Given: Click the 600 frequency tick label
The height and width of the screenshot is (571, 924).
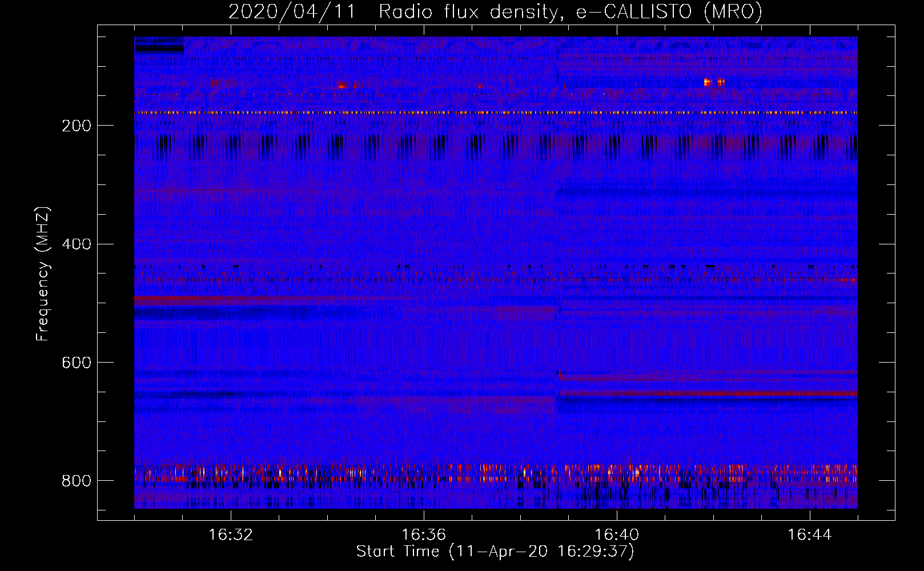Looking at the screenshot, I should click(x=76, y=363).
